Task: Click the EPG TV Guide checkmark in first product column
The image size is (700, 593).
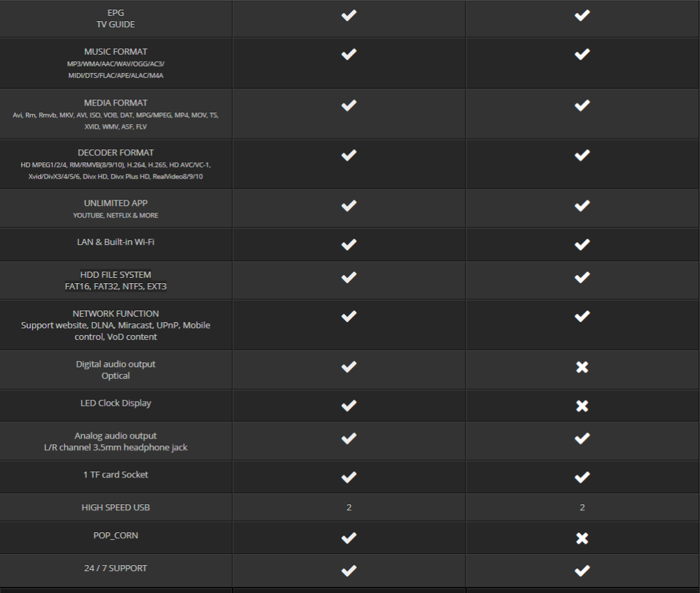Action: click(x=349, y=15)
